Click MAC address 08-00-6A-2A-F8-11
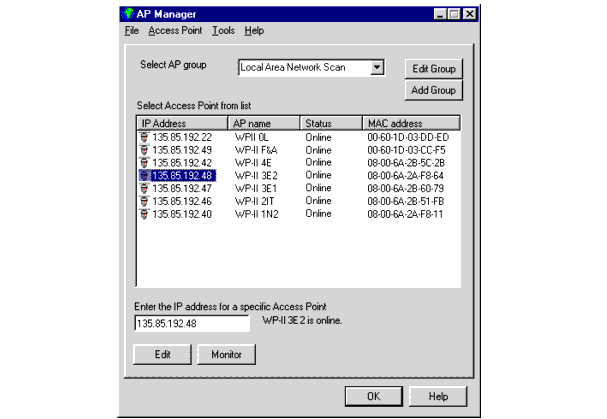The image size is (607, 419). pos(405,214)
